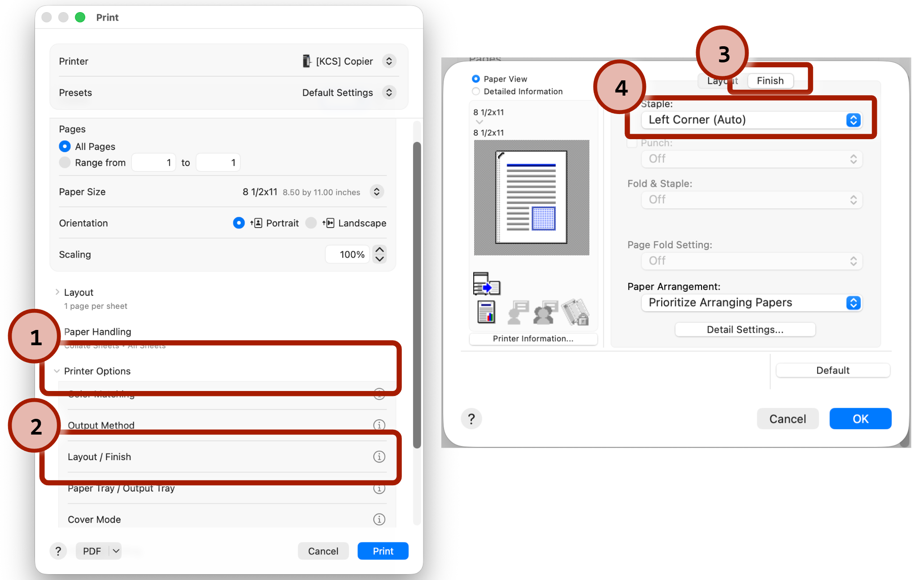Image resolution: width=924 pixels, height=580 pixels.
Task: Click the info icon beside Layout / Finish
Action: click(x=379, y=457)
